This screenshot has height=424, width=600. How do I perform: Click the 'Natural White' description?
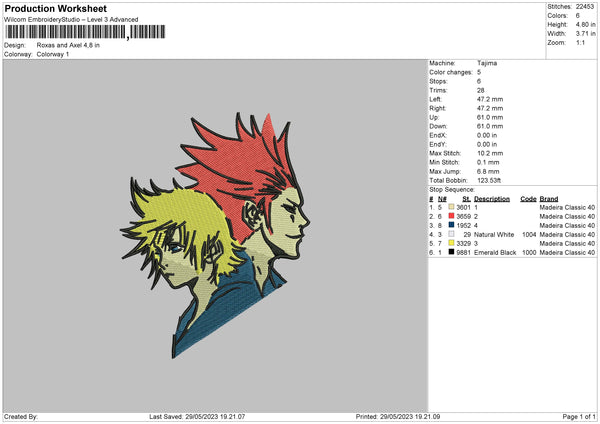point(494,235)
